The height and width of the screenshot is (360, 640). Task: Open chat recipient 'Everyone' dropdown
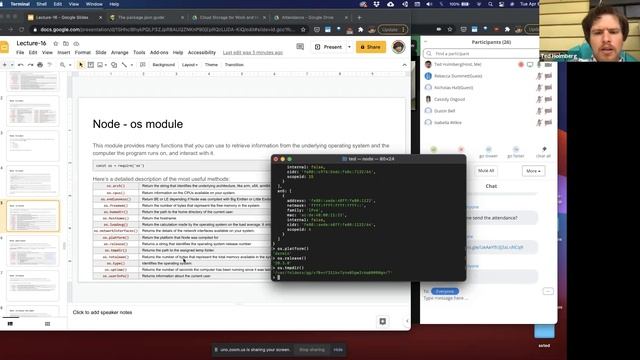click(445, 291)
